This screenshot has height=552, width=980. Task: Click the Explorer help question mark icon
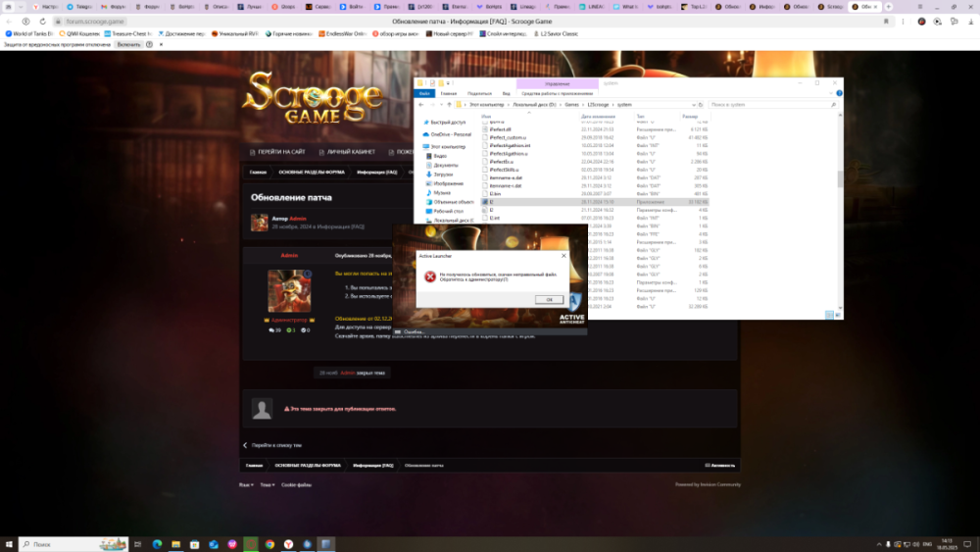pos(840,93)
